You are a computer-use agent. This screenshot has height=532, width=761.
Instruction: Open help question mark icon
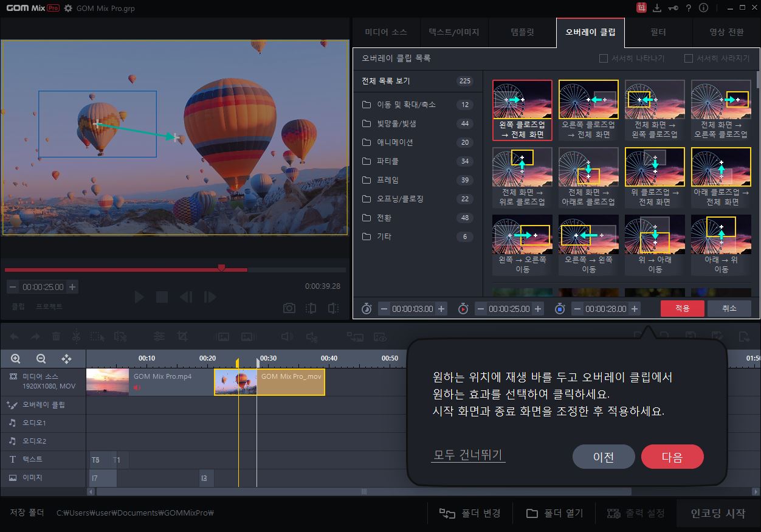(688, 8)
